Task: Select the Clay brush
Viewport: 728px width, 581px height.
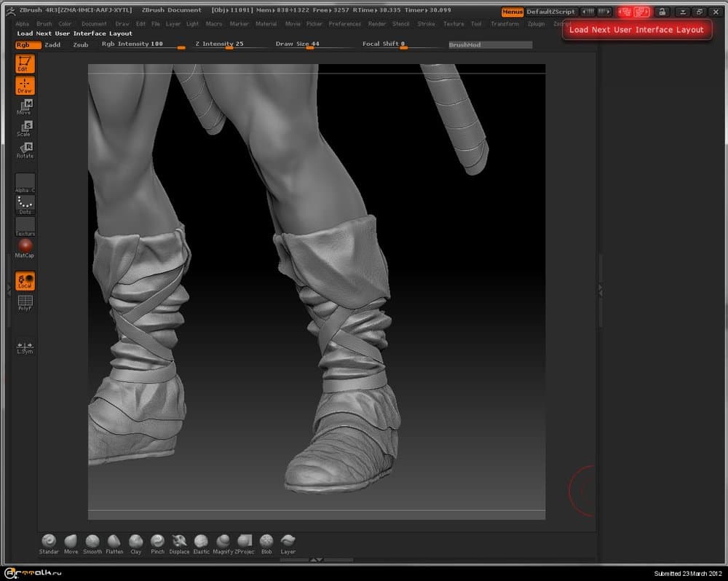Action: tap(135, 544)
